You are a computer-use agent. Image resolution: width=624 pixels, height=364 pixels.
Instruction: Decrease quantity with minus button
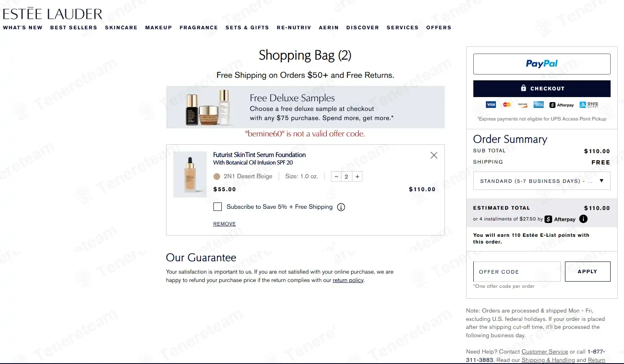click(x=336, y=177)
